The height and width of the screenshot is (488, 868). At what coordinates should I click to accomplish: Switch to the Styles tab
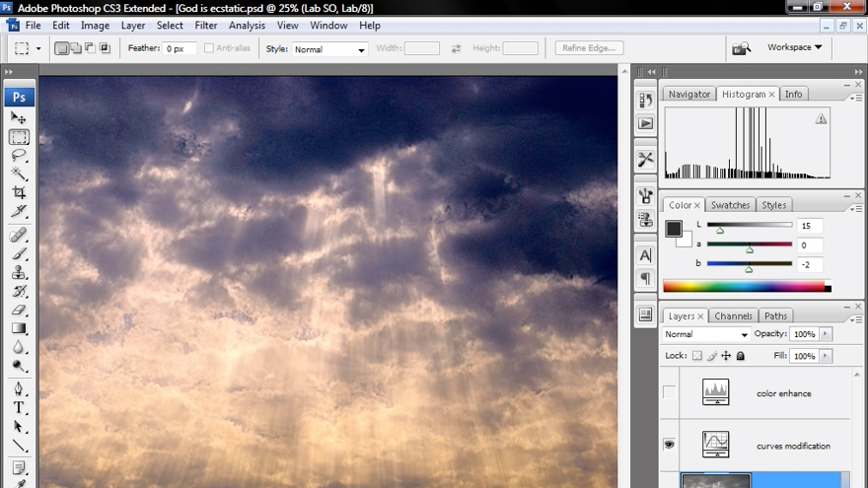point(774,205)
